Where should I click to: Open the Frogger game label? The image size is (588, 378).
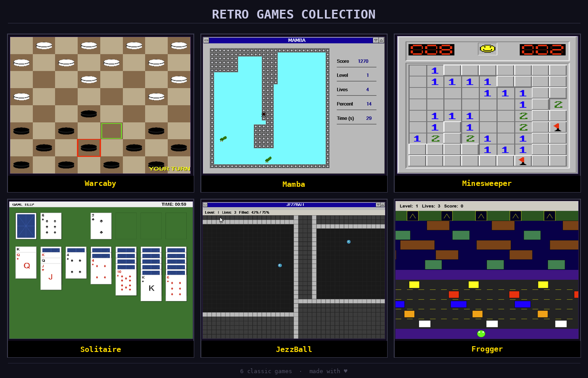pos(487,349)
